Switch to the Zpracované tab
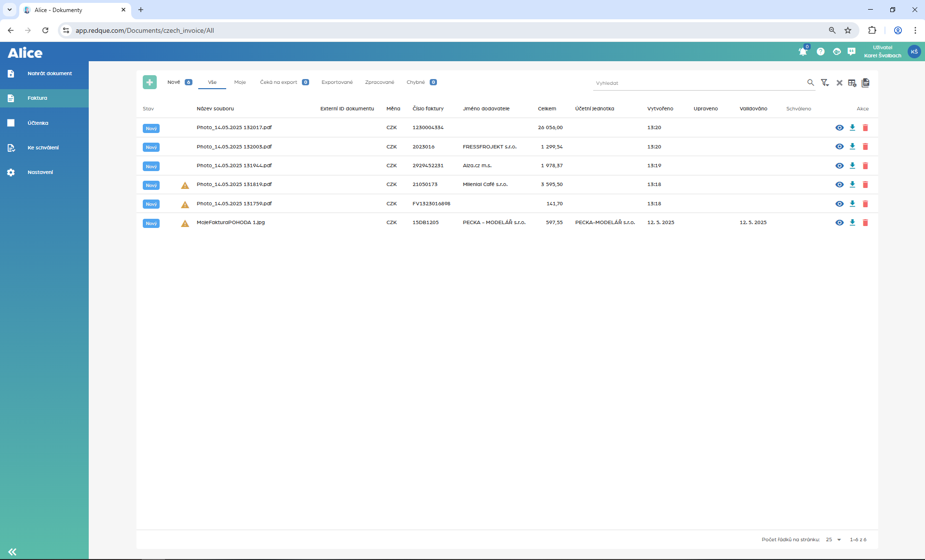 tap(380, 82)
